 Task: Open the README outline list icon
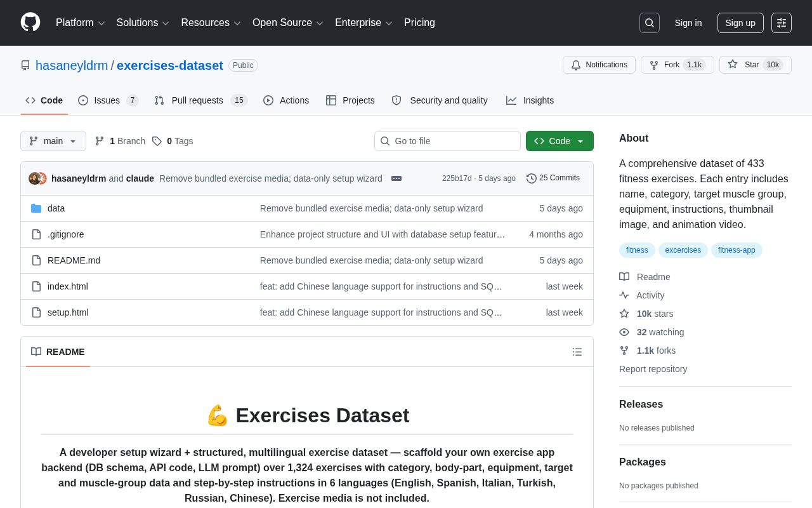(x=577, y=352)
